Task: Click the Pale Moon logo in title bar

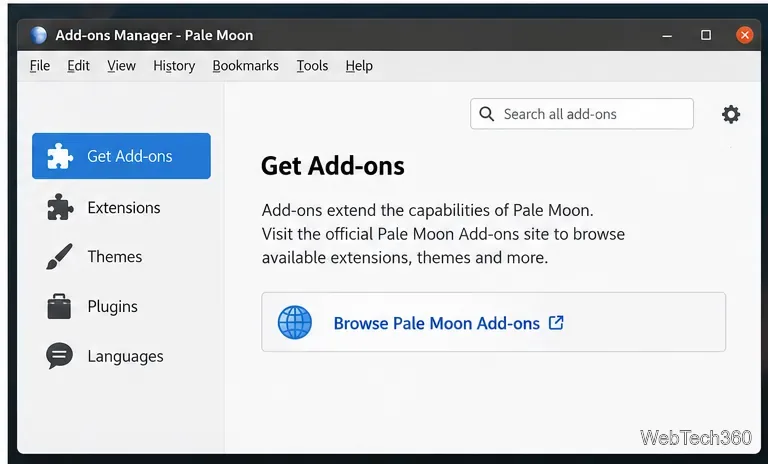Action: point(38,35)
